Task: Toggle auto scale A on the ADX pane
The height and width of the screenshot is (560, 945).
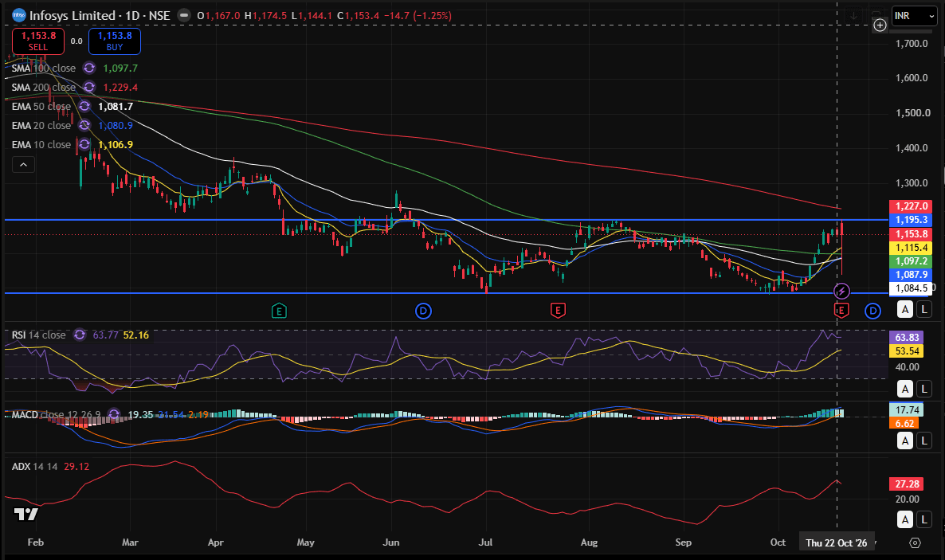Action: [x=904, y=519]
